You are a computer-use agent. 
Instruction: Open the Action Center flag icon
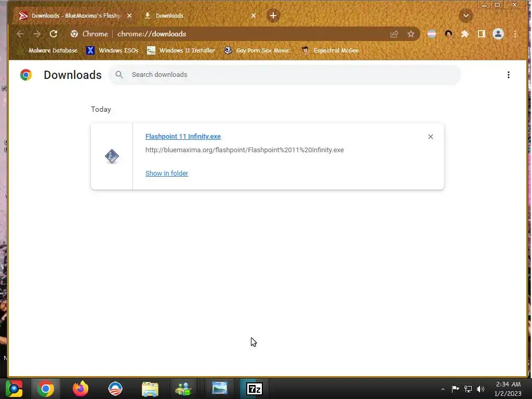455,389
